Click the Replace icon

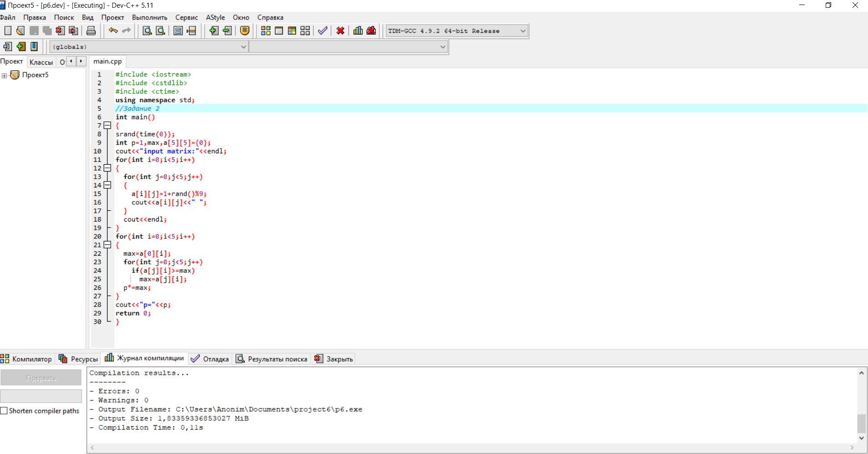pos(160,30)
